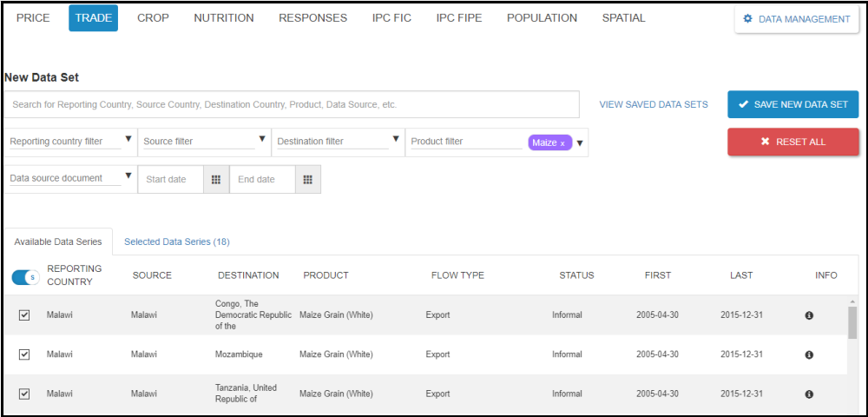This screenshot has height=417, width=868.
Task: Toggle the select-all switch in table header
Action: pos(24,277)
